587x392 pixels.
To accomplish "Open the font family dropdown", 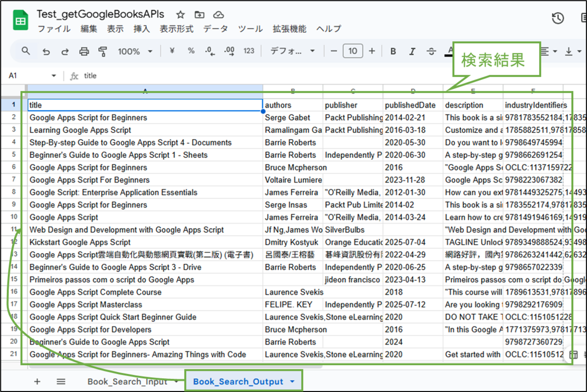I will [293, 51].
